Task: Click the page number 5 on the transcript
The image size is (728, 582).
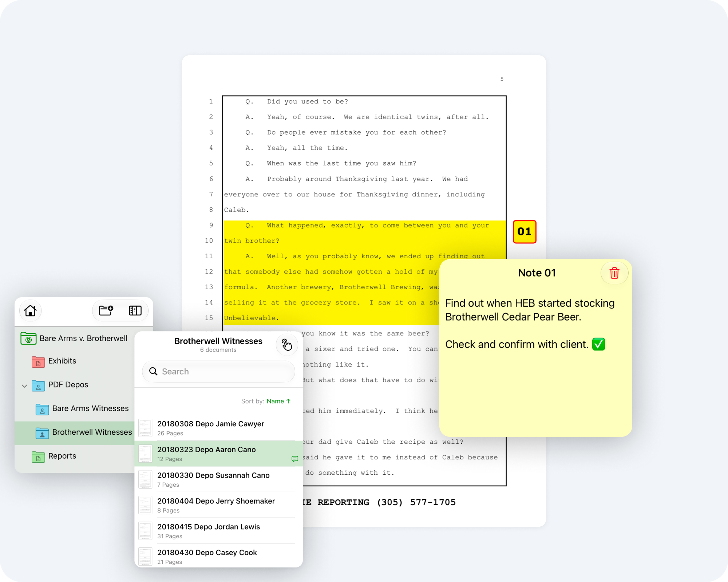Action: (502, 79)
